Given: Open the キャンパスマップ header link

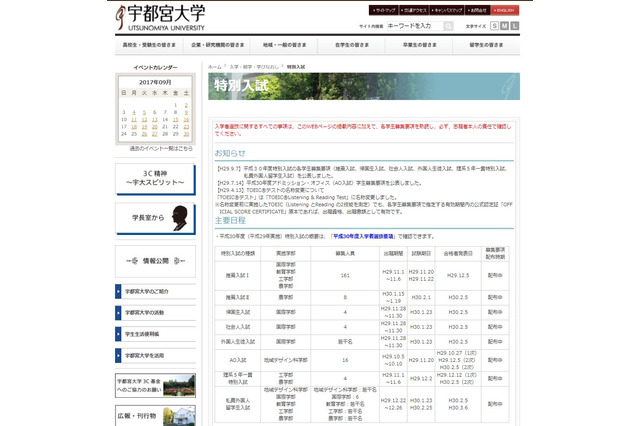Looking at the screenshot, I should 447,10.
